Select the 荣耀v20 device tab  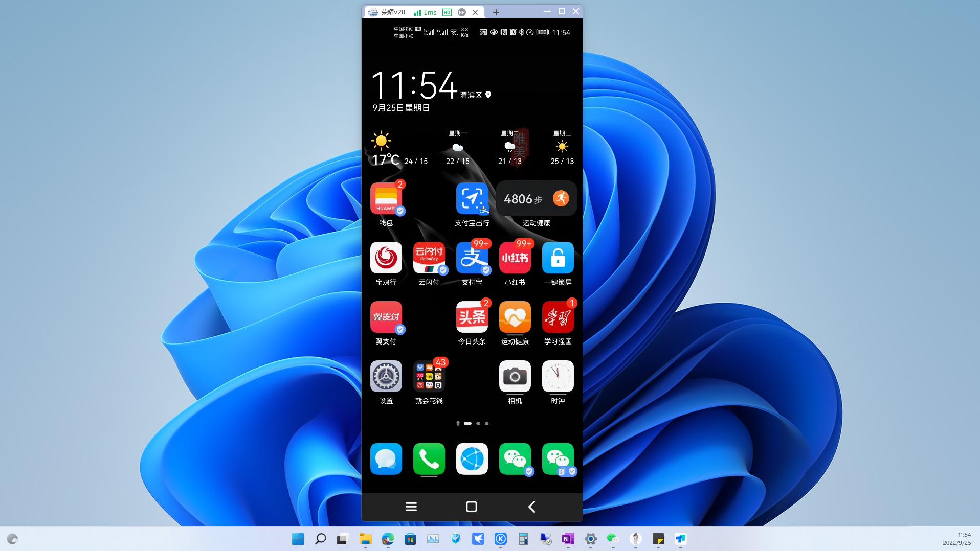[x=393, y=12]
